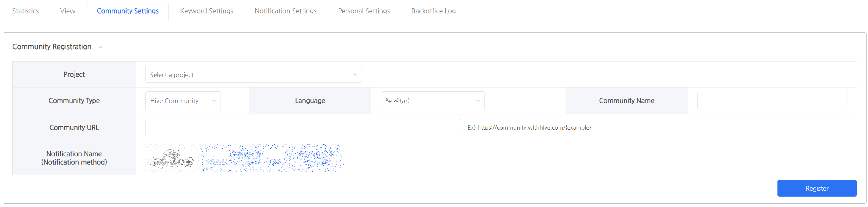Open the View tab
The image size is (868, 207).
click(67, 11)
